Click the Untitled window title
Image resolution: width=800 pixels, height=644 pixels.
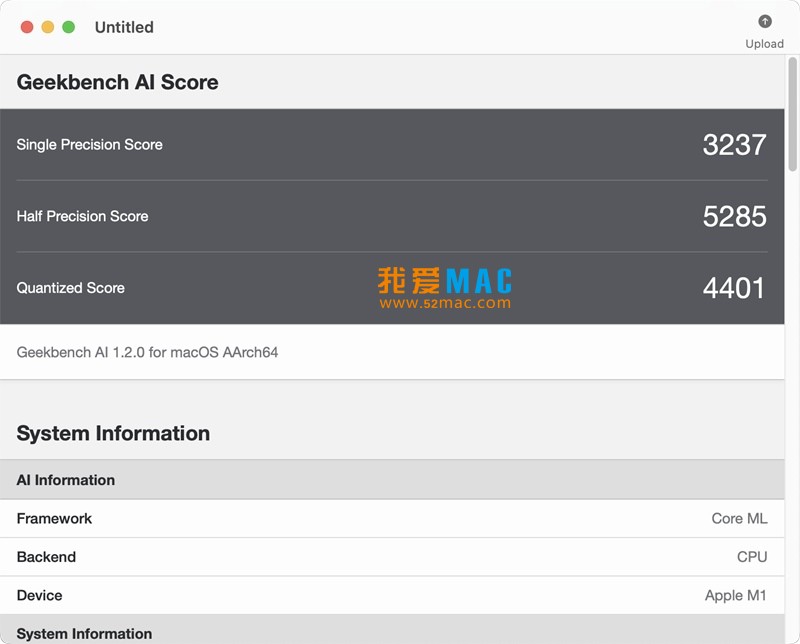tap(124, 27)
